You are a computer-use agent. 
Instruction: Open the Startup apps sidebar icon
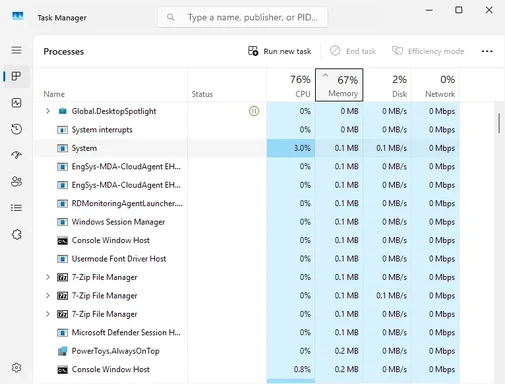[16, 155]
